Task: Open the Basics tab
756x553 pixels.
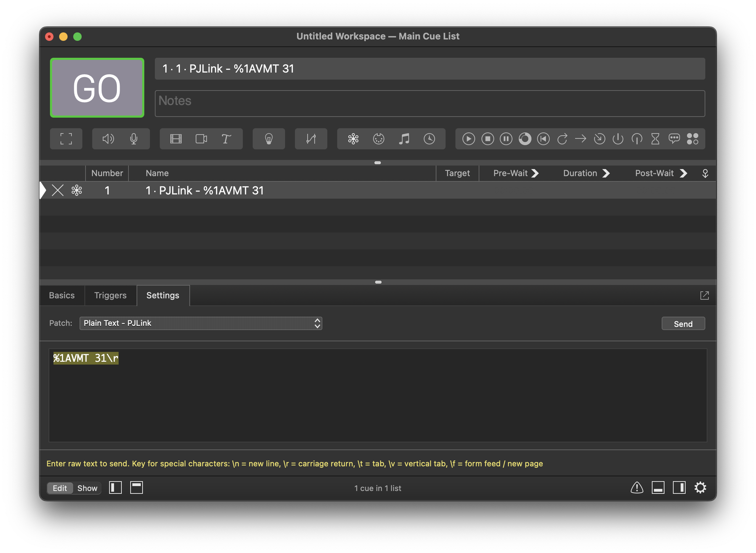Action: [62, 295]
